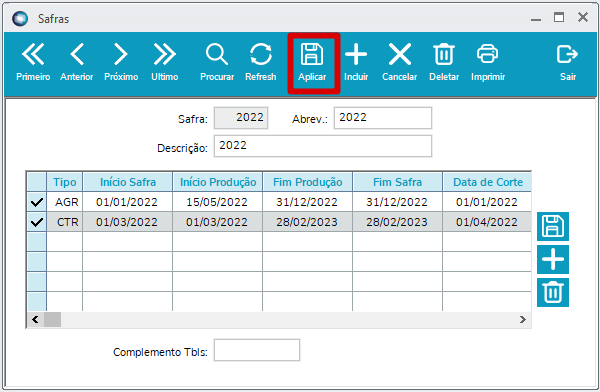Click the Início Safra column header
600x392 pixels.
(127, 182)
